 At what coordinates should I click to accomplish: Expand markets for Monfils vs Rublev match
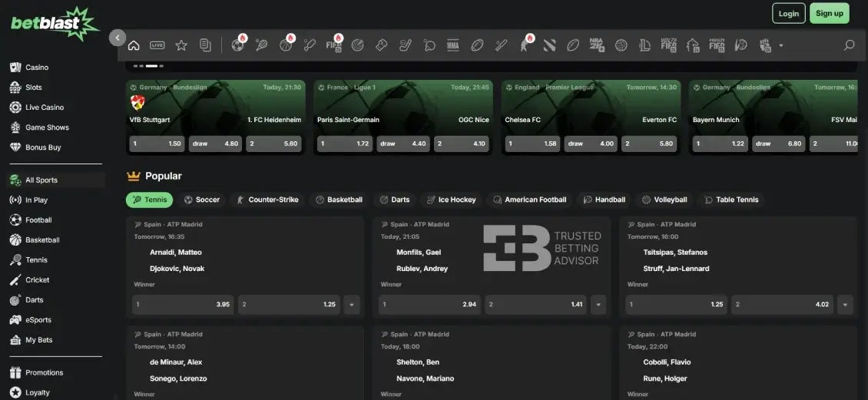[x=598, y=304]
